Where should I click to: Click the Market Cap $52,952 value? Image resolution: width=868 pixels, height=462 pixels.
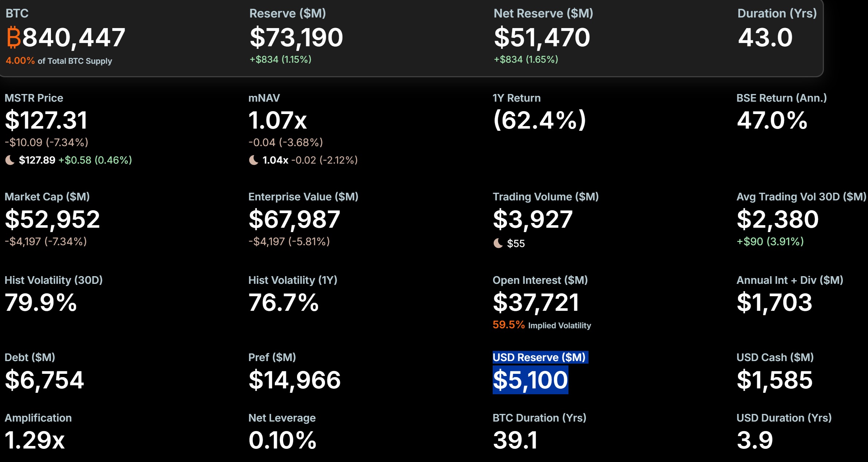coord(52,220)
